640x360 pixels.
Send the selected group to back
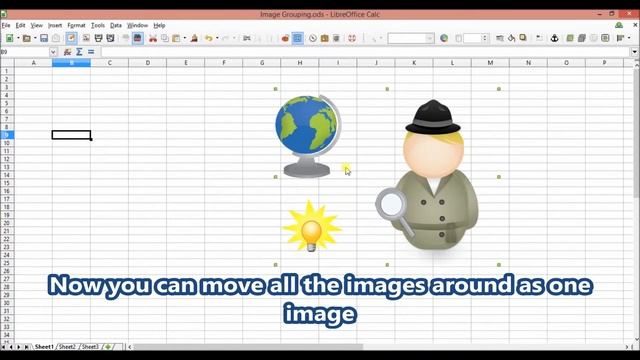click(582, 38)
